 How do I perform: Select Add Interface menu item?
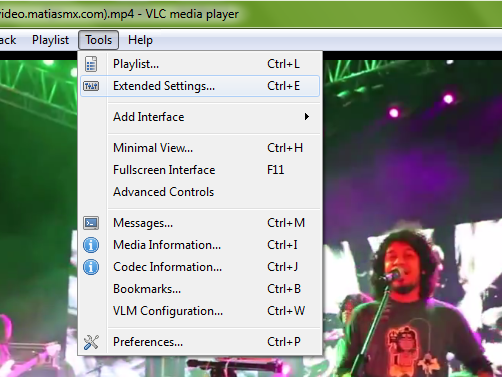coord(200,117)
